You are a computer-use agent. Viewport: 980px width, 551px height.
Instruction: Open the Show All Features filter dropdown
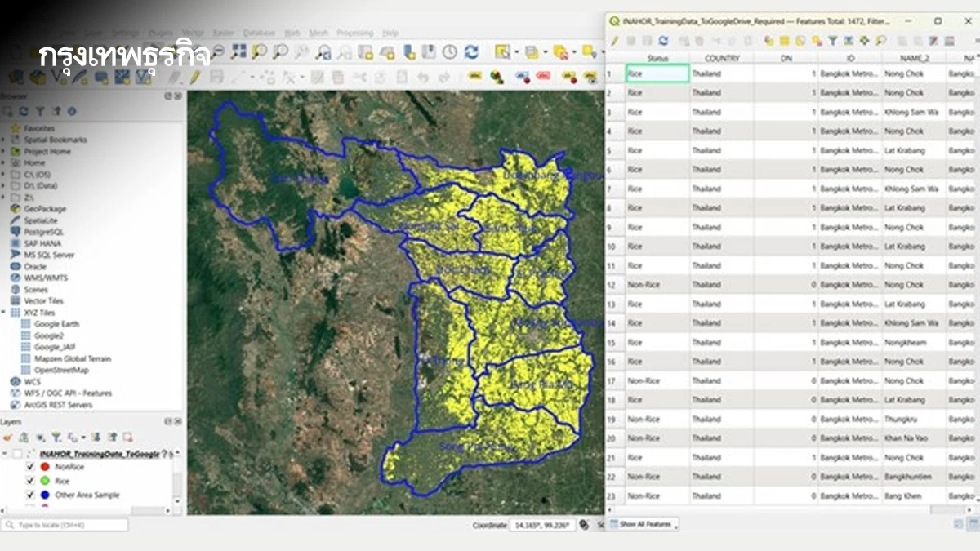pos(644,524)
